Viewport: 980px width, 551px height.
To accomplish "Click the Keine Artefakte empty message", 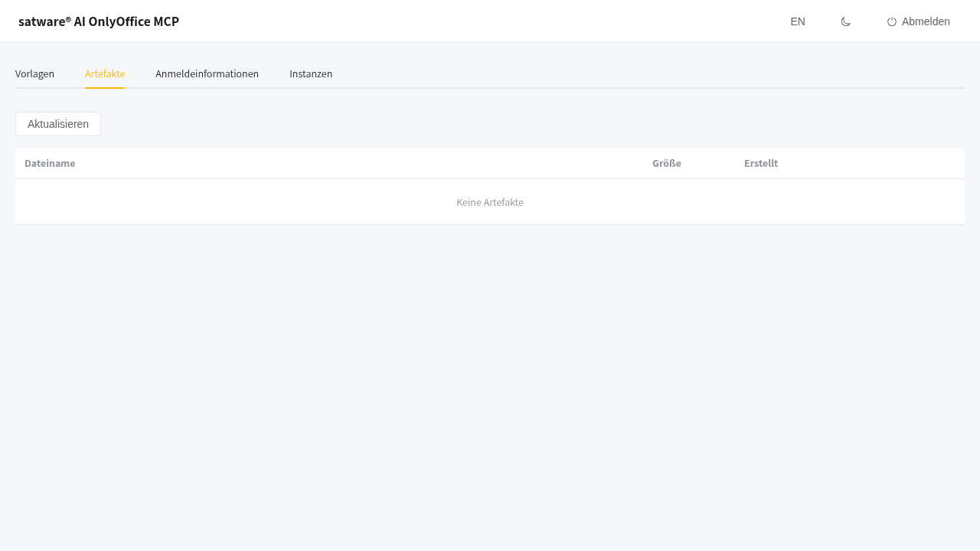I will [x=490, y=202].
